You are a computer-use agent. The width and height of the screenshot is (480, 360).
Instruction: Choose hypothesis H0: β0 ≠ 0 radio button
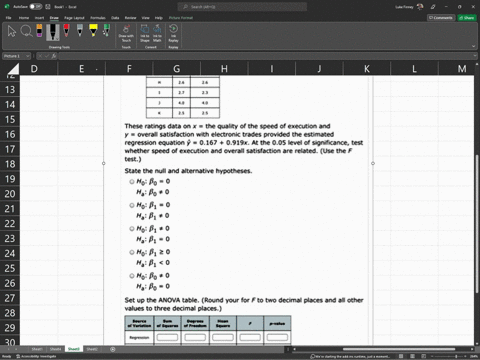pyautogui.click(x=132, y=276)
